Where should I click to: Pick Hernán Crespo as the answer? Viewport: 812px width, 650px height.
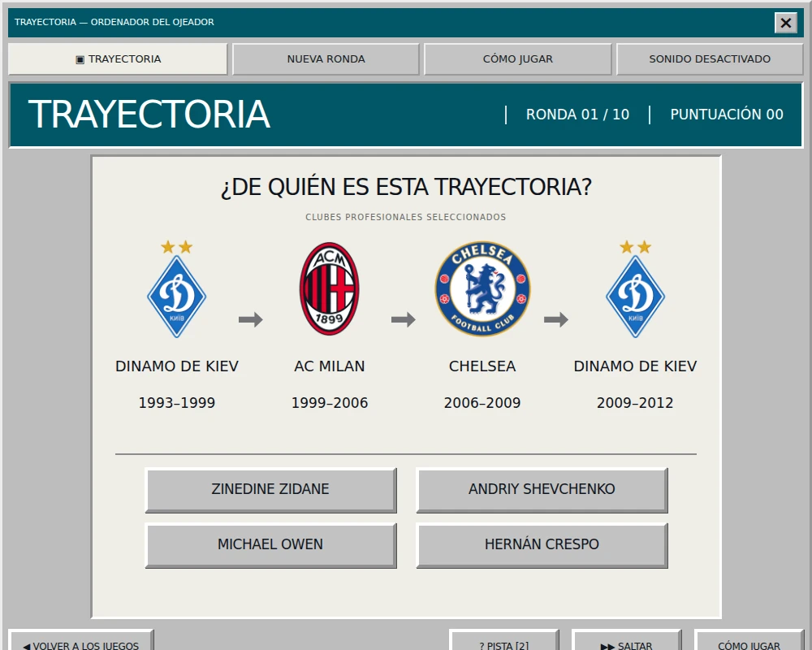click(x=542, y=545)
